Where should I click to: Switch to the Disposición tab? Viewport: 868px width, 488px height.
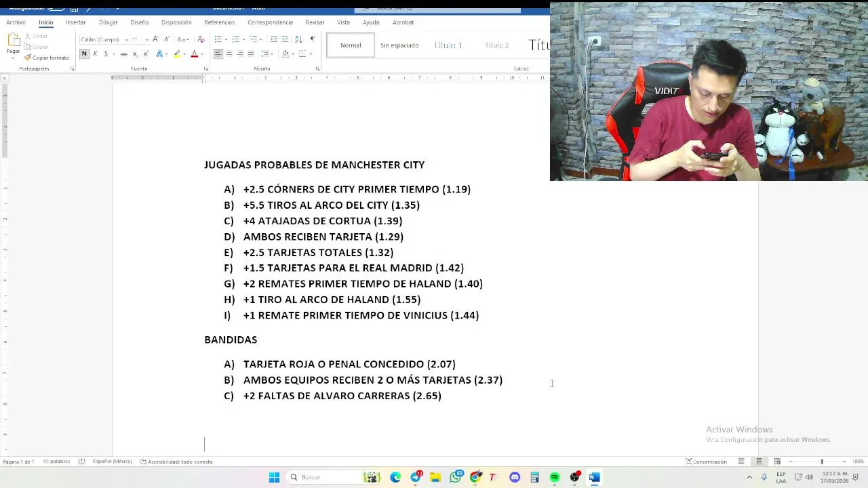(x=176, y=22)
